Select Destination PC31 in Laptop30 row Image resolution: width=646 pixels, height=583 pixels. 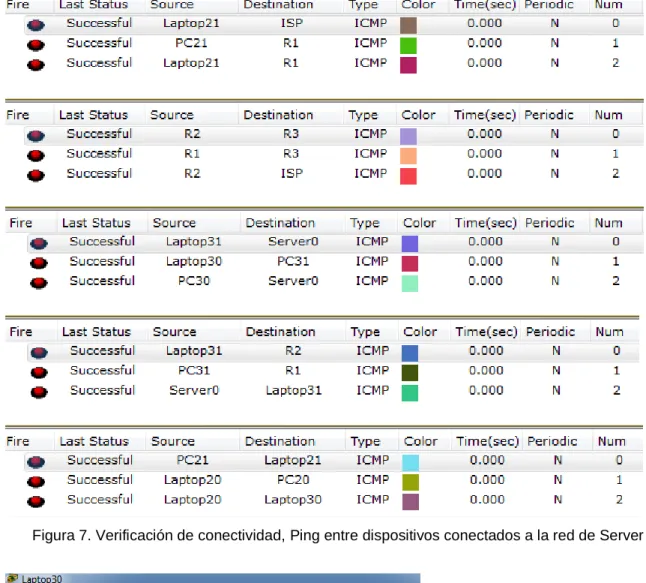coord(293,261)
